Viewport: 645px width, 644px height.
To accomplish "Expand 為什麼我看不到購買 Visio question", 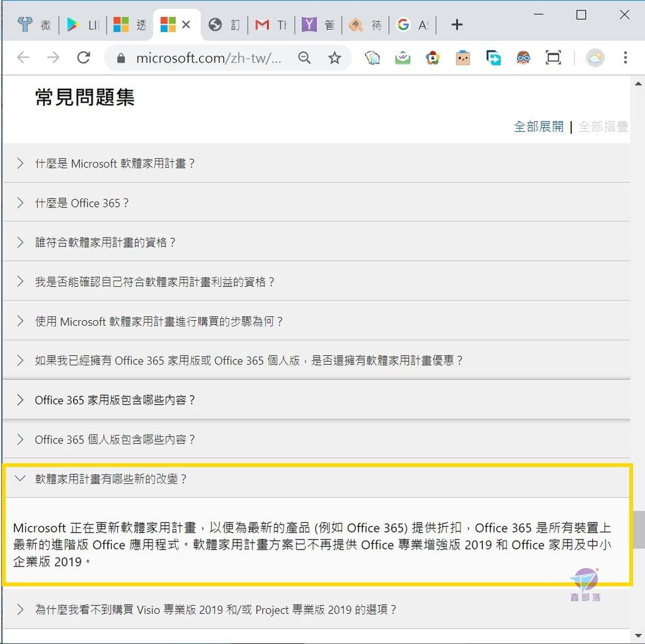I will pyautogui.click(x=316, y=609).
